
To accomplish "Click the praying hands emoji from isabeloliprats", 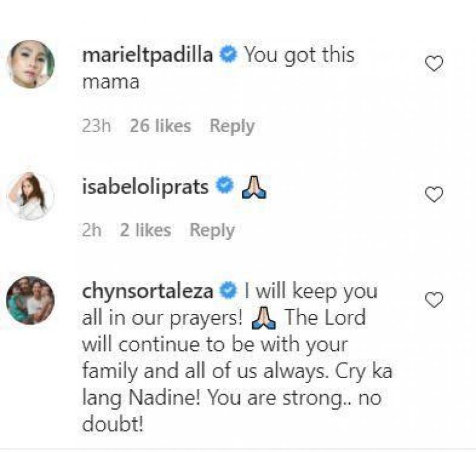I will (254, 188).
